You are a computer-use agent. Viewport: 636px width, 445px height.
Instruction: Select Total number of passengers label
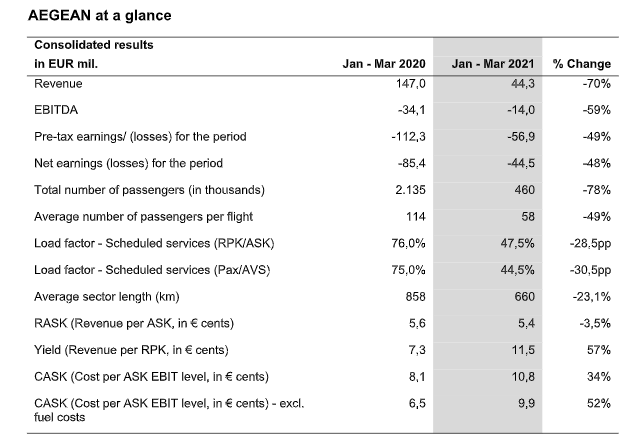pos(149,190)
